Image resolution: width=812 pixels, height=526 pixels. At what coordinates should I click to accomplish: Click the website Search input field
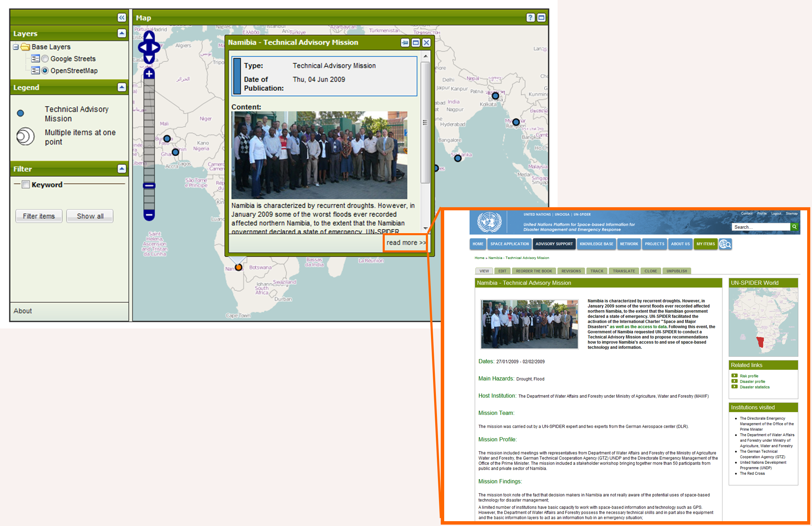(760, 227)
